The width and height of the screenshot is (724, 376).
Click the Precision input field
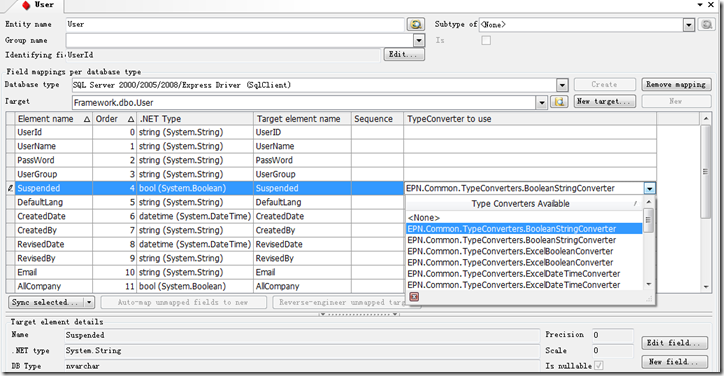tap(613, 335)
